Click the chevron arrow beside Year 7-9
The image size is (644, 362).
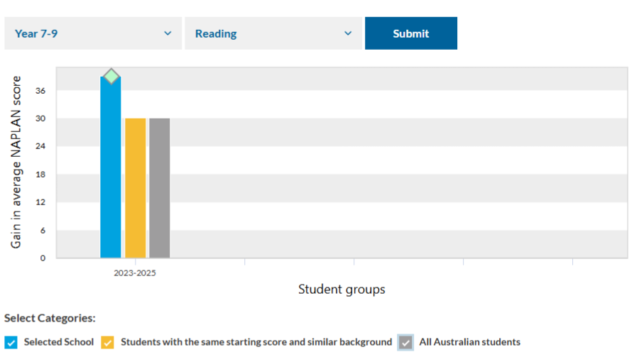(x=168, y=33)
